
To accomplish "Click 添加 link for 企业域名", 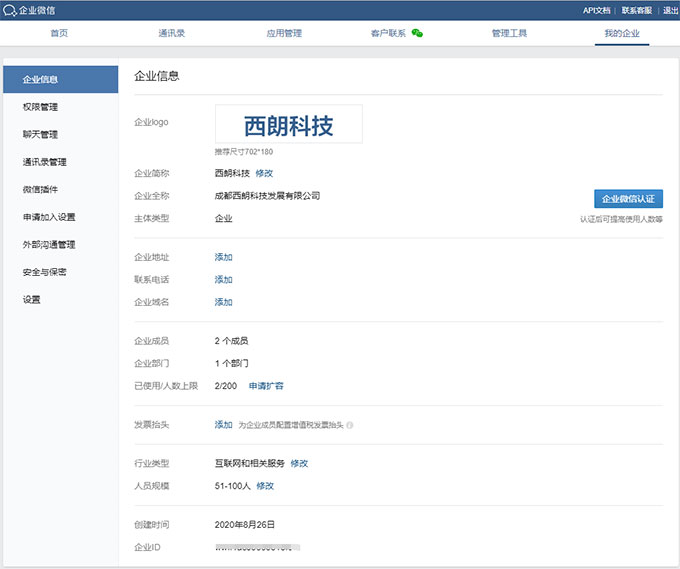I will tap(223, 302).
